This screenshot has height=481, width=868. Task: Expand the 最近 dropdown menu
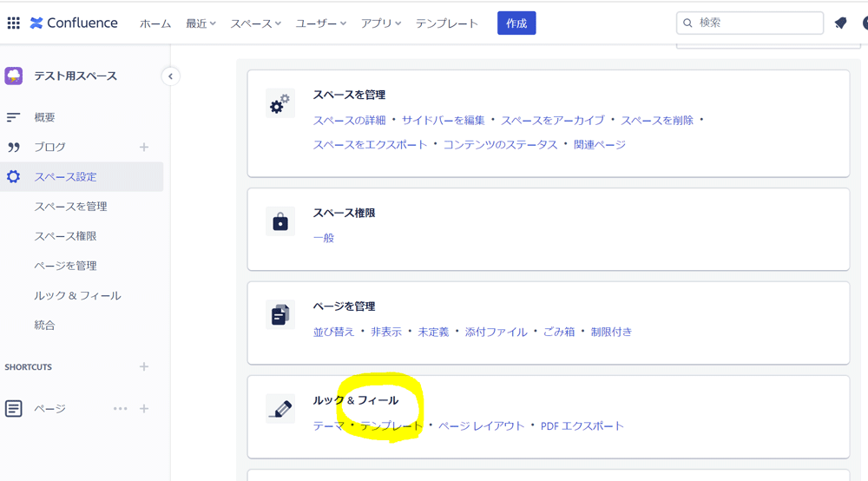pos(201,23)
